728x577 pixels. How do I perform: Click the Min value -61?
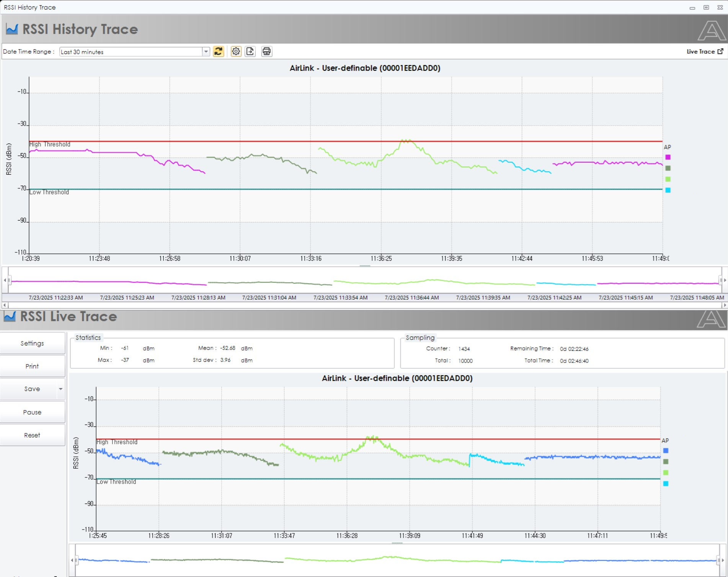[x=125, y=348]
